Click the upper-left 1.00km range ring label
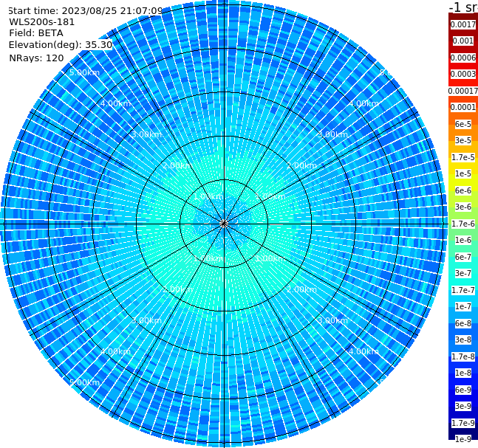 coord(209,196)
